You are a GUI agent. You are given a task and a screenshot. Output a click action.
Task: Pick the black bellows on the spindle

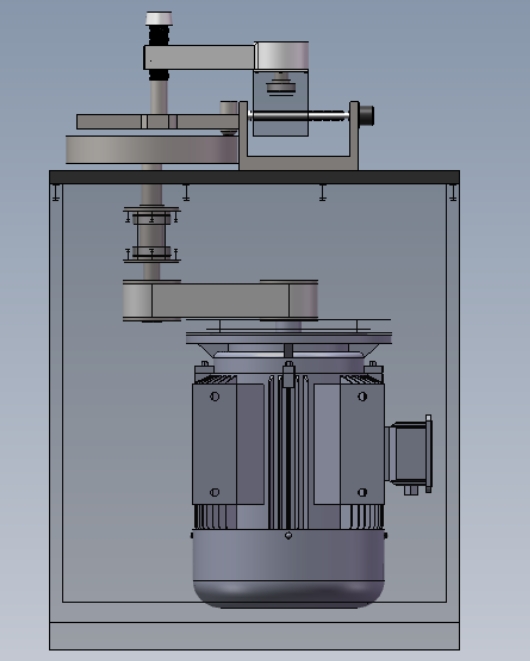[159, 35]
